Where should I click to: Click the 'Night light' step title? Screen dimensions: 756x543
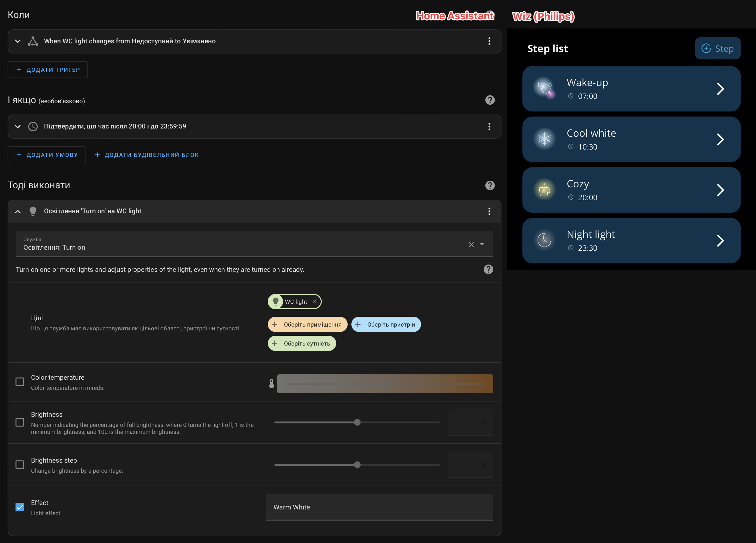tap(591, 234)
